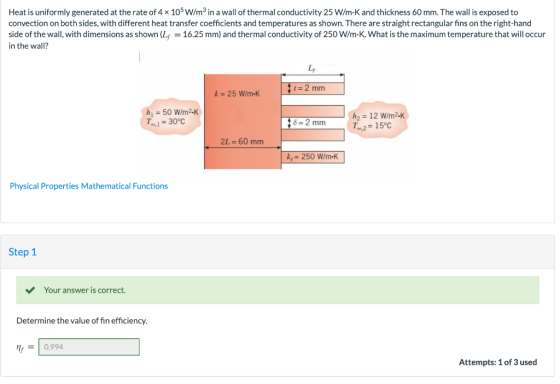Click the 'Your answer is correct' banner
This screenshot has height=384, width=560.
(x=278, y=290)
